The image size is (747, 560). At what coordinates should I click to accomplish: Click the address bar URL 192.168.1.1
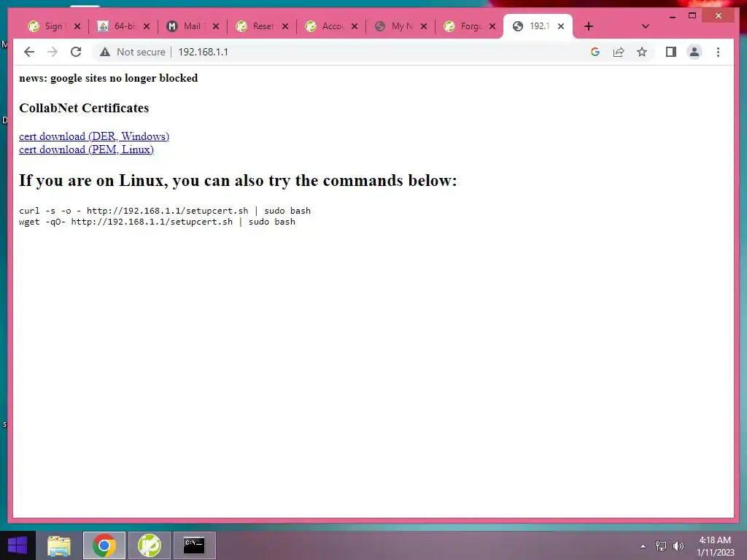tap(203, 52)
